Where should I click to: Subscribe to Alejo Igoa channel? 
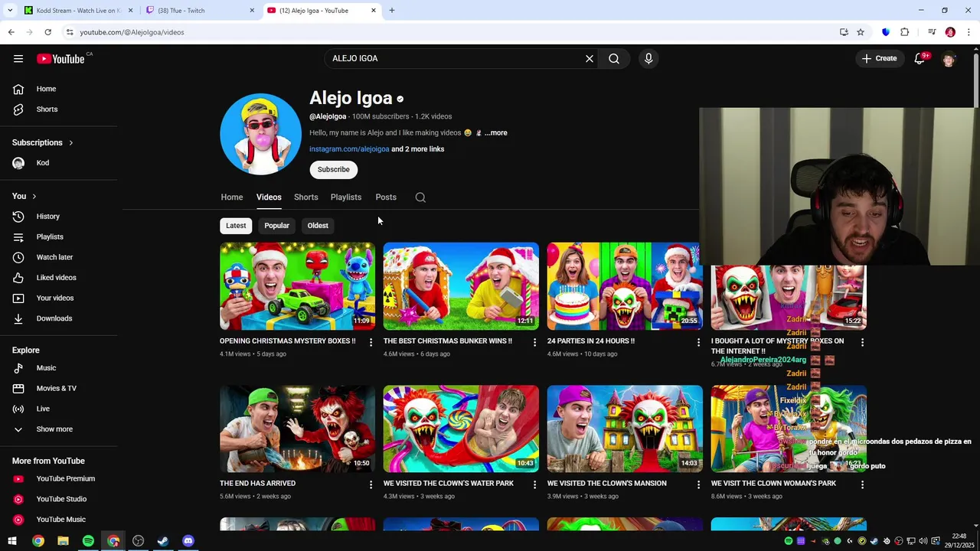333,170
